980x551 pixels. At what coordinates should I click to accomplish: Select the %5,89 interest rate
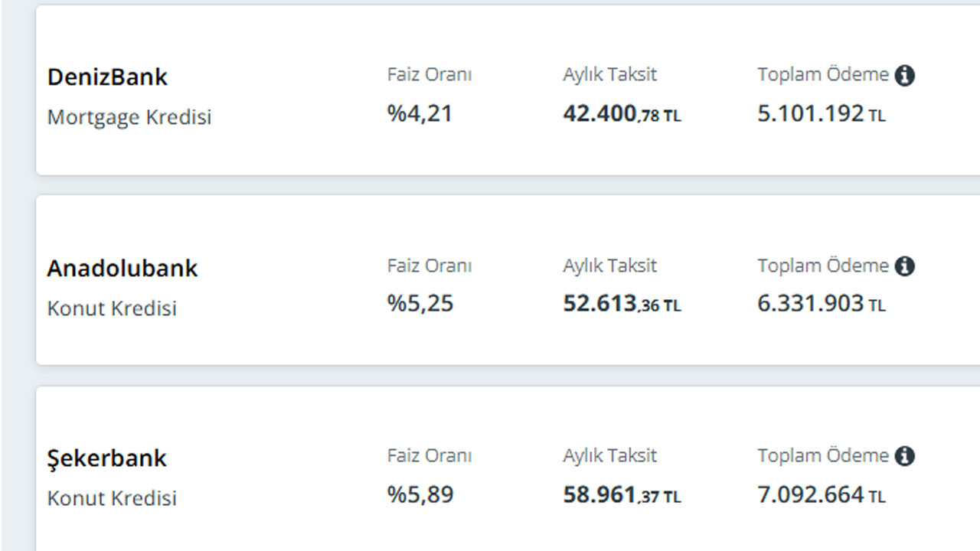pos(420,494)
